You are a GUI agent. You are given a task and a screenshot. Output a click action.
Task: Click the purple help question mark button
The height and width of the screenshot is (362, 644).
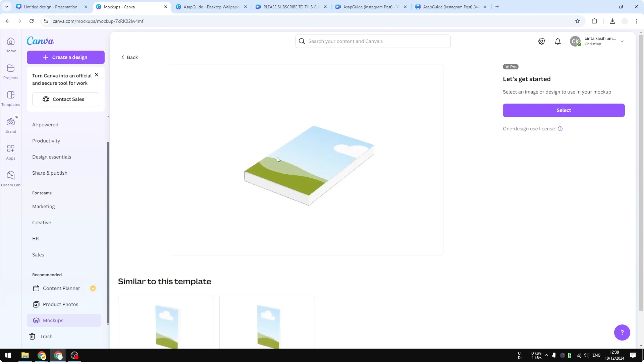click(622, 332)
